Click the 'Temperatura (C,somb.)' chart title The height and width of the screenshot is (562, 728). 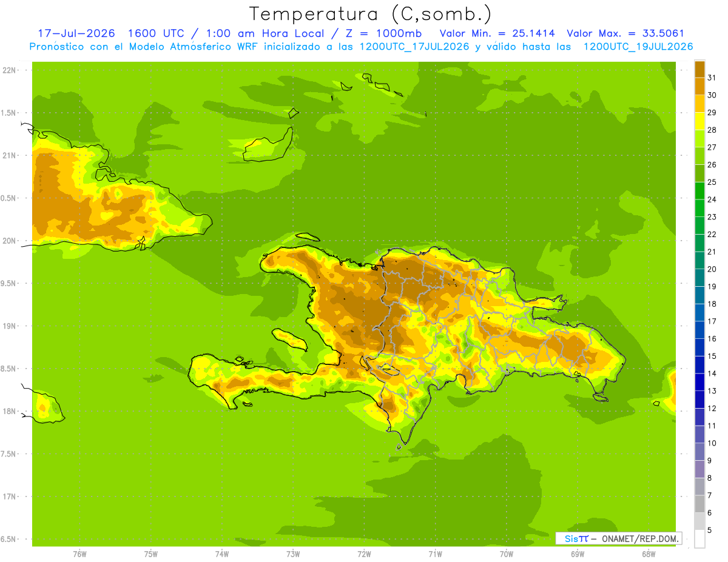click(370, 13)
